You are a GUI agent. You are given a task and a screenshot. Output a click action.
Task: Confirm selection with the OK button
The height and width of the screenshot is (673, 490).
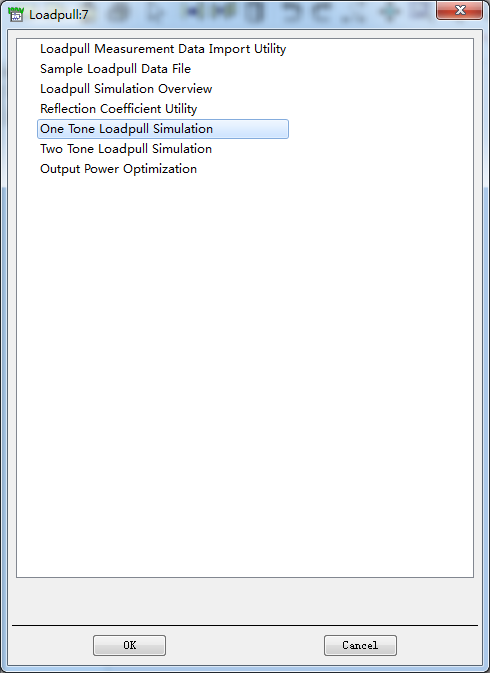(129, 645)
